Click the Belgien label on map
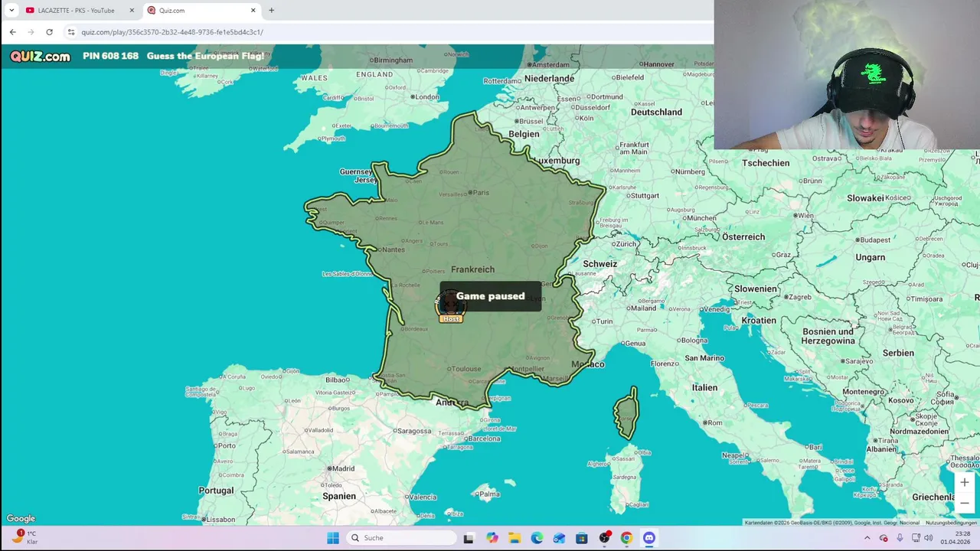980x551 pixels. pos(524,134)
